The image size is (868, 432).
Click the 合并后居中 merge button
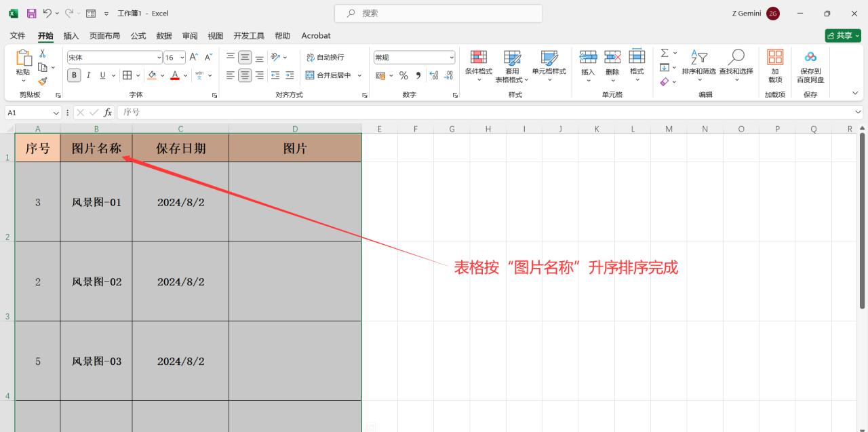click(x=328, y=75)
